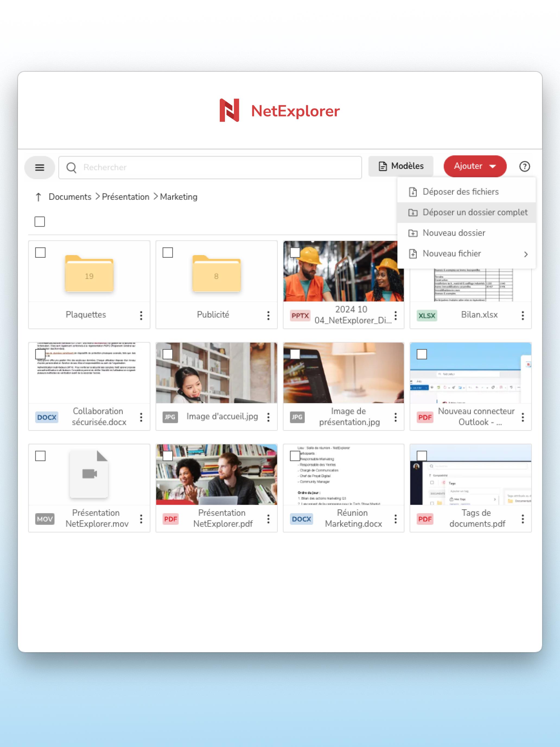Click the Rechercher search field
Viewport: 560px width, 747px height.
point(210,167)
